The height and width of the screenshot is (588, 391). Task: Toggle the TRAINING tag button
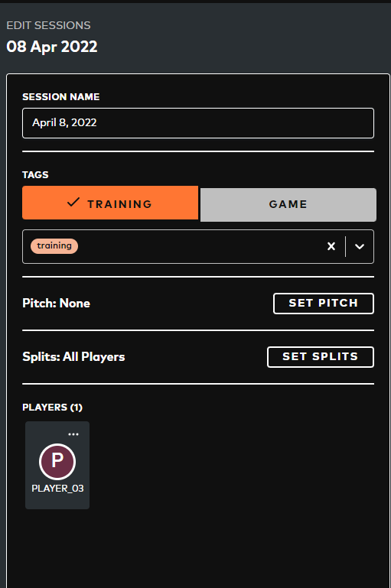click(x=110, y=203)
